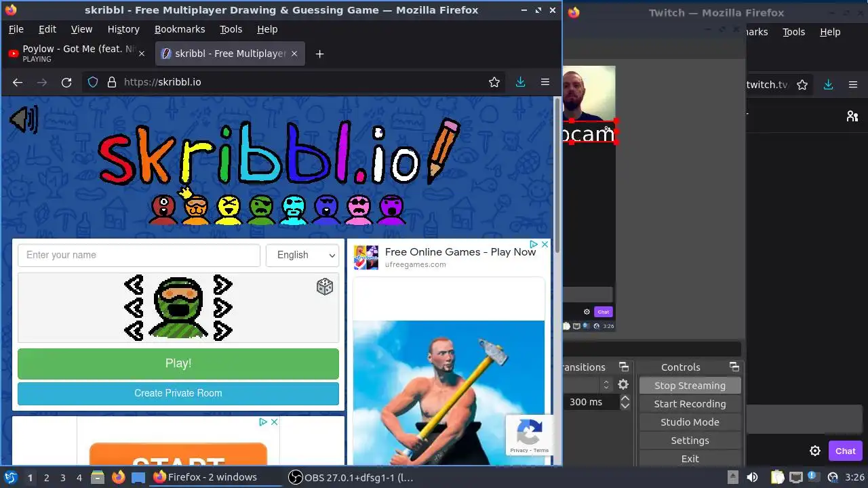Open Help menu in the Twitch window

830,32
